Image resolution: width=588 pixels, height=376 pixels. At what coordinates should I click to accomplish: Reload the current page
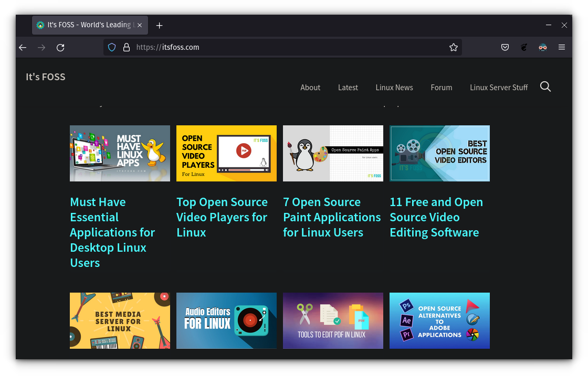[x=60, y=48]
